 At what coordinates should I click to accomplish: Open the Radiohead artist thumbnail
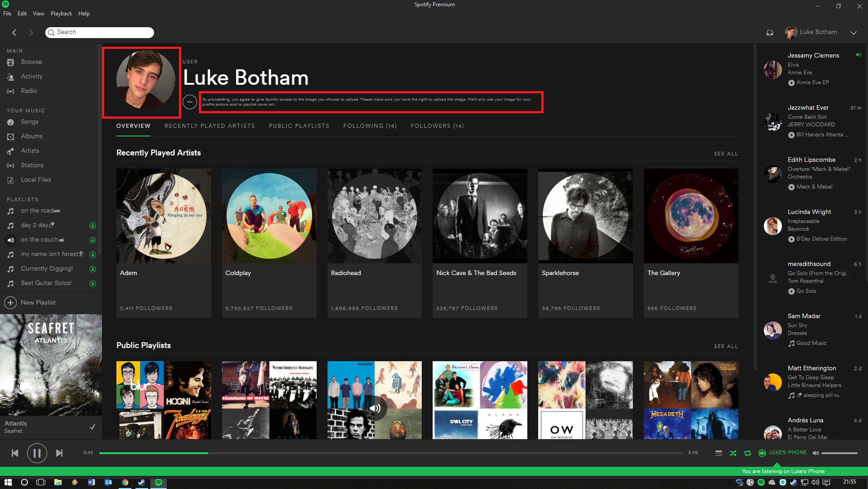[x=374, y=216]
